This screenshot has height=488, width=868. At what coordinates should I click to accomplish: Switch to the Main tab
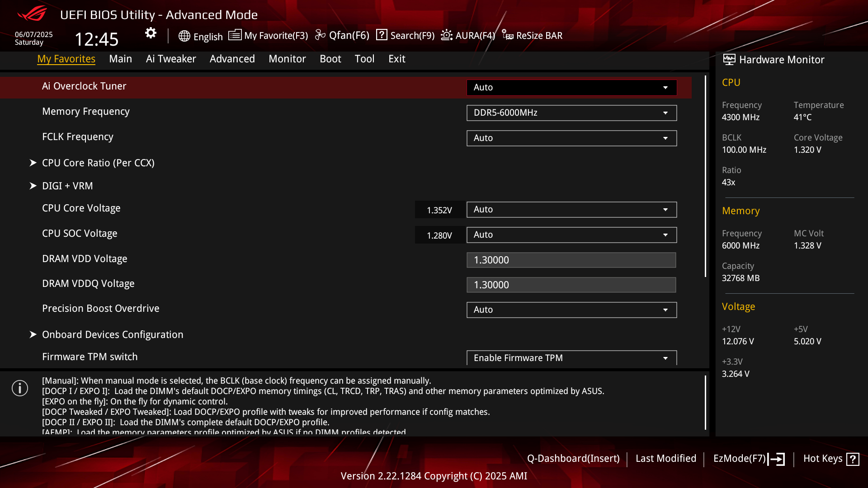[x=120, y=59]
